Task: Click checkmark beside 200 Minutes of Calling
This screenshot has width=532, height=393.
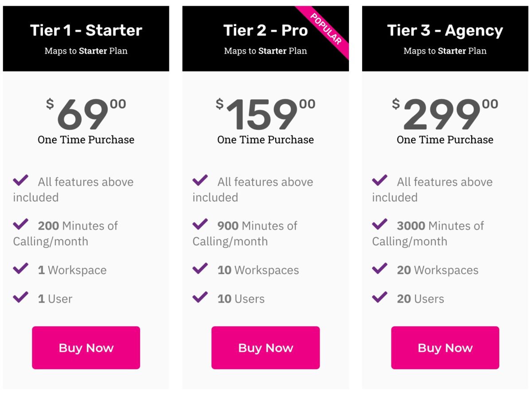Action: coord(21,224)
